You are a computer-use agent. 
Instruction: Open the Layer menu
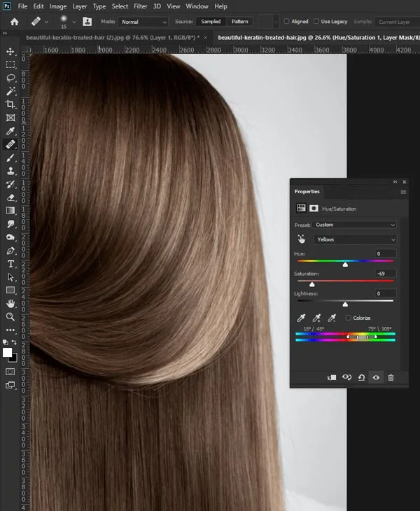point(80,6)
